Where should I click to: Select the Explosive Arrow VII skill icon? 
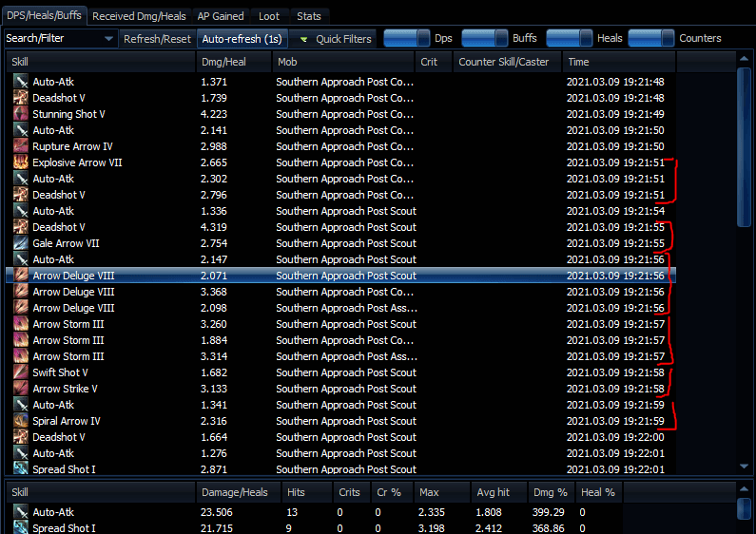(x=20, y=162)
